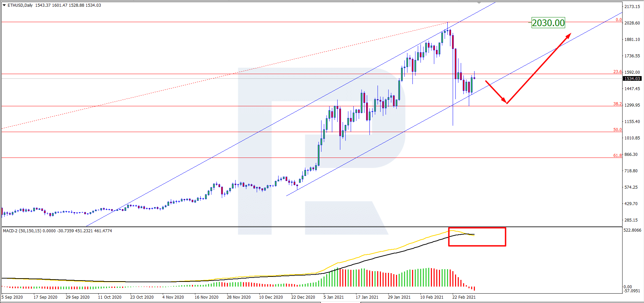Click the 1736.55 price scale label
Image resolution: width=644 pixels, height=303 pixels.
click(x=632, y=56)
